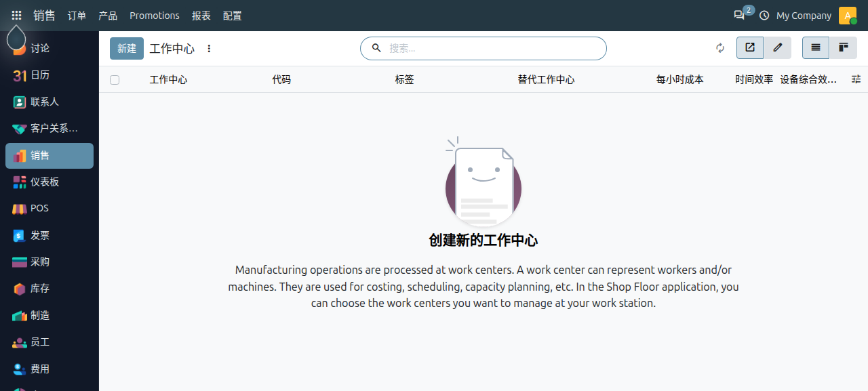Click the search magnifier icon
Viewport: 868px width, 391px height.
(x=376, y=48)
